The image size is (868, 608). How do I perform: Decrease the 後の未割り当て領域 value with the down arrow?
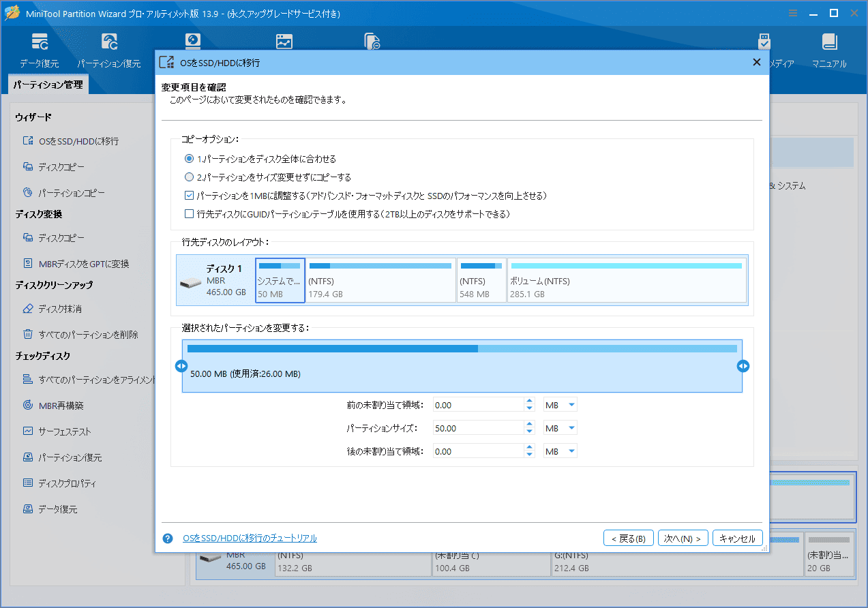point(530,455)
